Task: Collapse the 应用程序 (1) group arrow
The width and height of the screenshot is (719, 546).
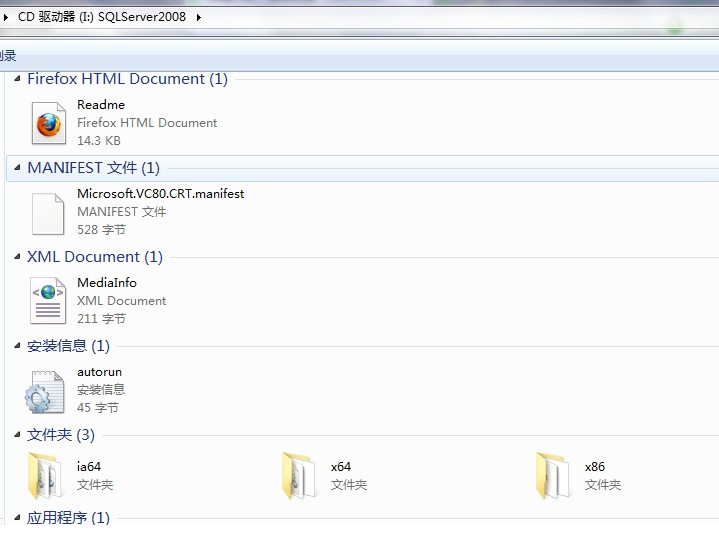Action: [17, 518]
